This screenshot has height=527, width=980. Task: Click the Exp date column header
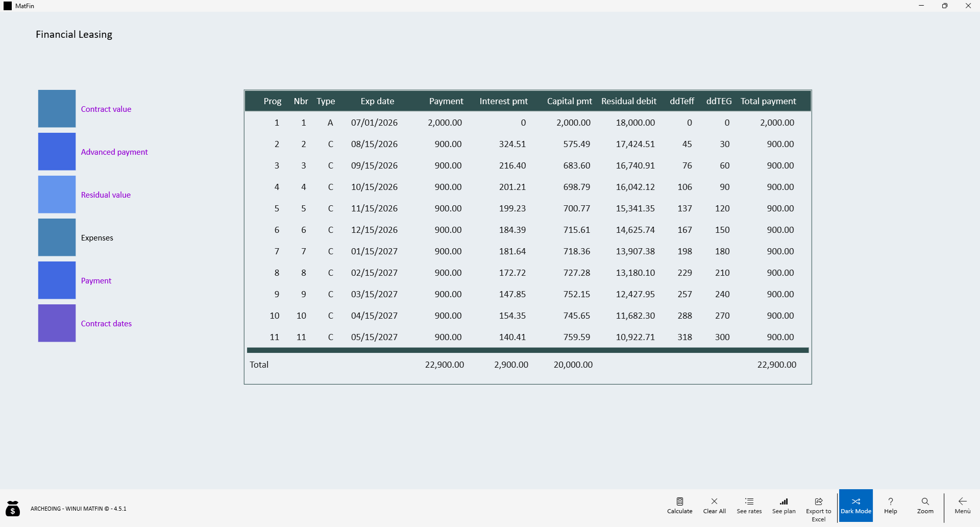point(377,101)
